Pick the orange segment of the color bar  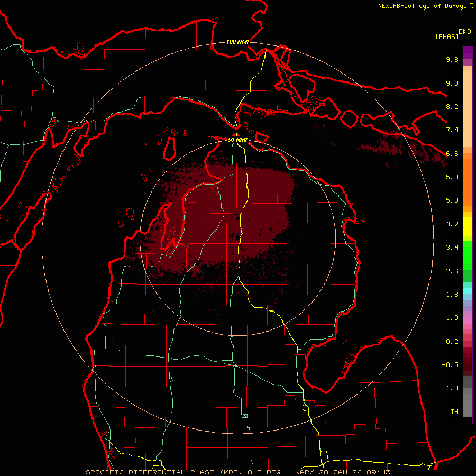pyautogui.click(x=467, y=182)
